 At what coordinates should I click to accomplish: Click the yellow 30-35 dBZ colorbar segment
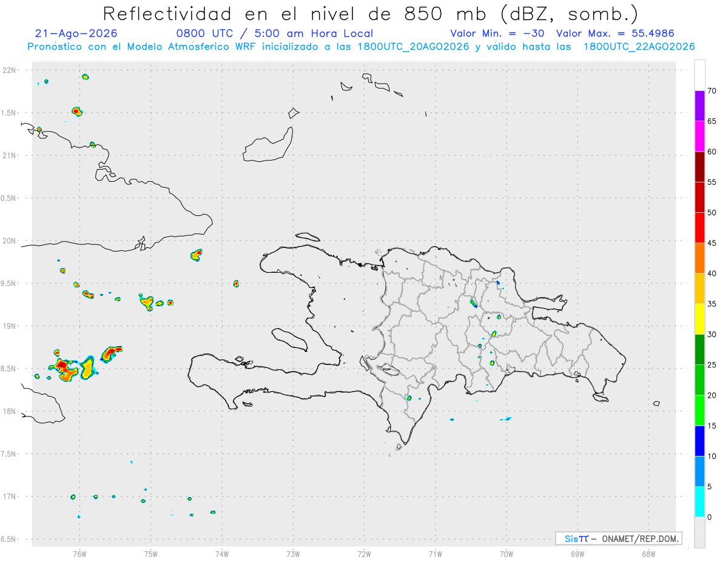click(x=699, y=319)
